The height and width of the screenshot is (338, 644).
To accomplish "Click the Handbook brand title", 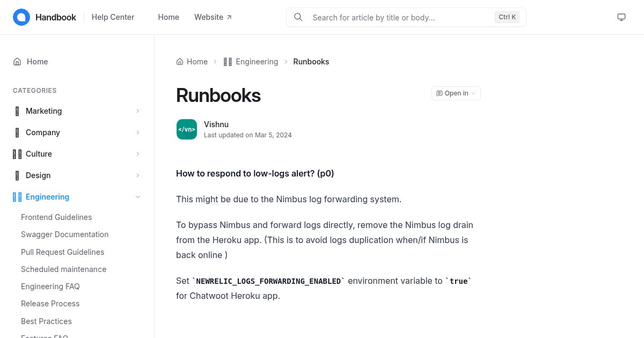I will tap(56, 17).
